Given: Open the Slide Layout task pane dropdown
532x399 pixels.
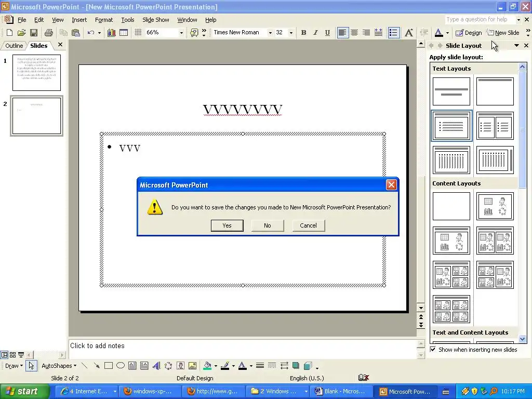Looking at the screenshot, I should click(516, 46).
